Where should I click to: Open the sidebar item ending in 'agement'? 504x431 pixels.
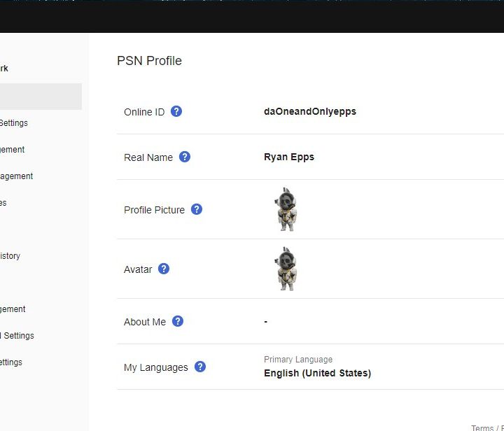pos(16,176)
